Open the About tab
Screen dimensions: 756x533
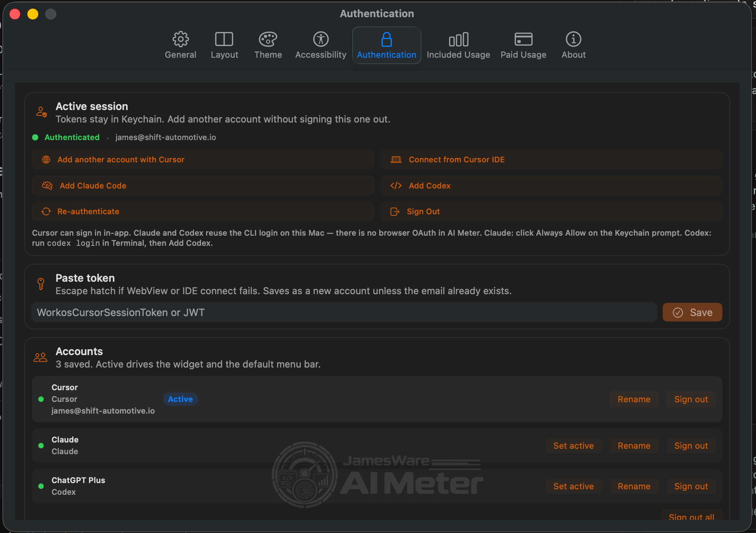point(573,45)
